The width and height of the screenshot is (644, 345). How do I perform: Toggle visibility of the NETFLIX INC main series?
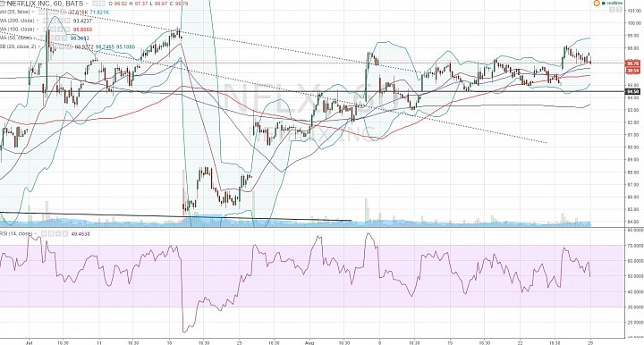tap(95, 4)
